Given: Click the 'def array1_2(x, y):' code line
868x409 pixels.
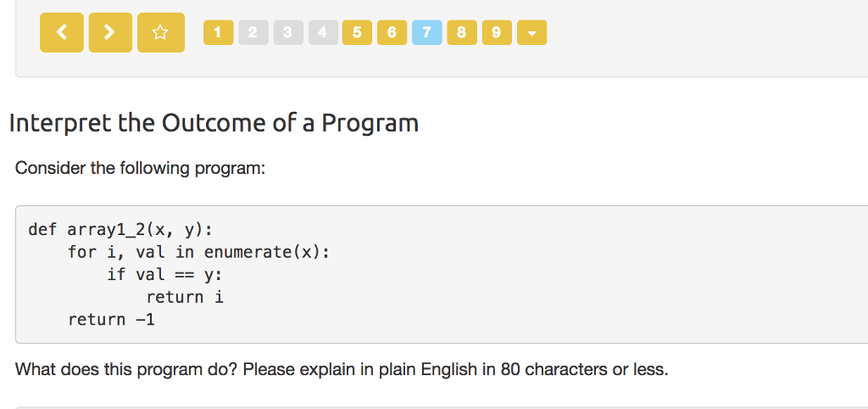Looking at the screenshot, I should [120, 229].
